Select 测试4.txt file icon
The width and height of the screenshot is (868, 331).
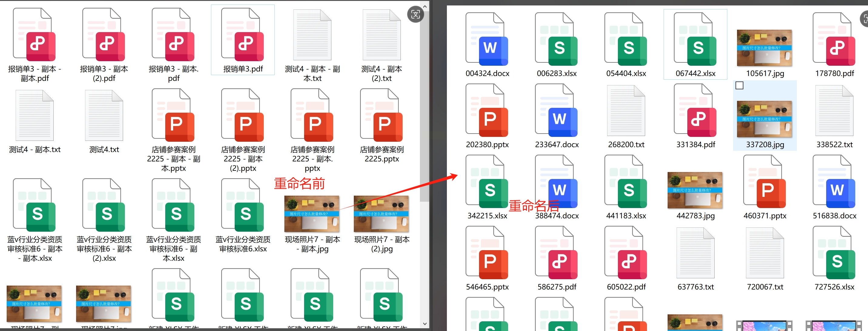coord(104,115)
